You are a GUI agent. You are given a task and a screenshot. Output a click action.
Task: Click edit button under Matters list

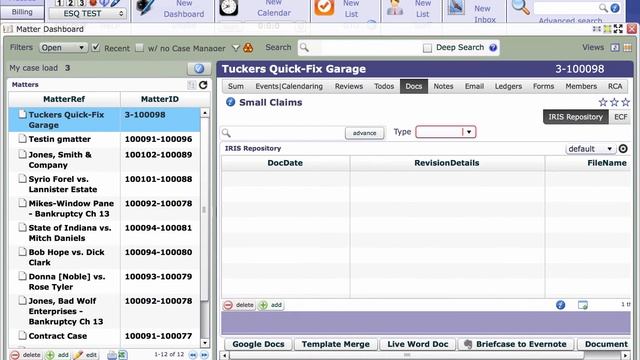tap(86, 355)
